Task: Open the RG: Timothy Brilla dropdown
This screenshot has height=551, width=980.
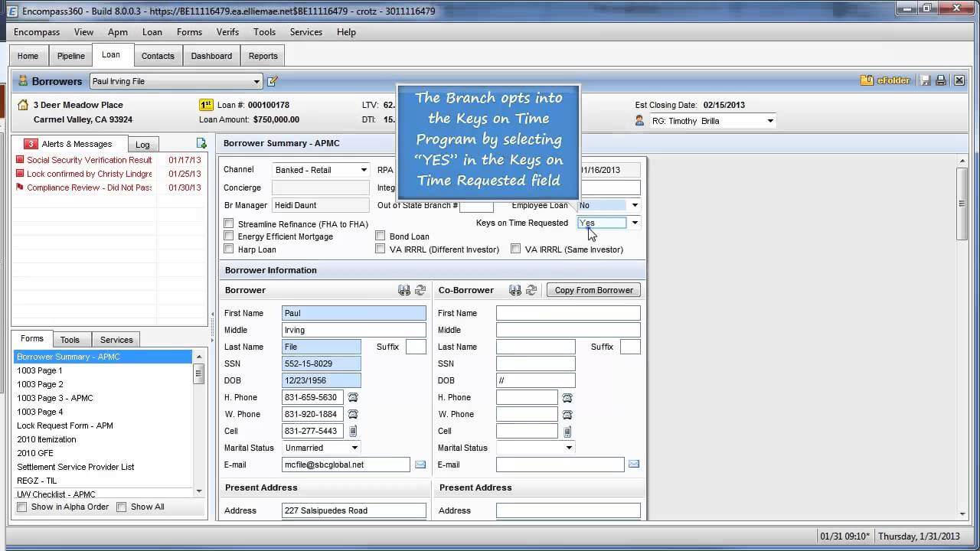Action: (769, 120)
